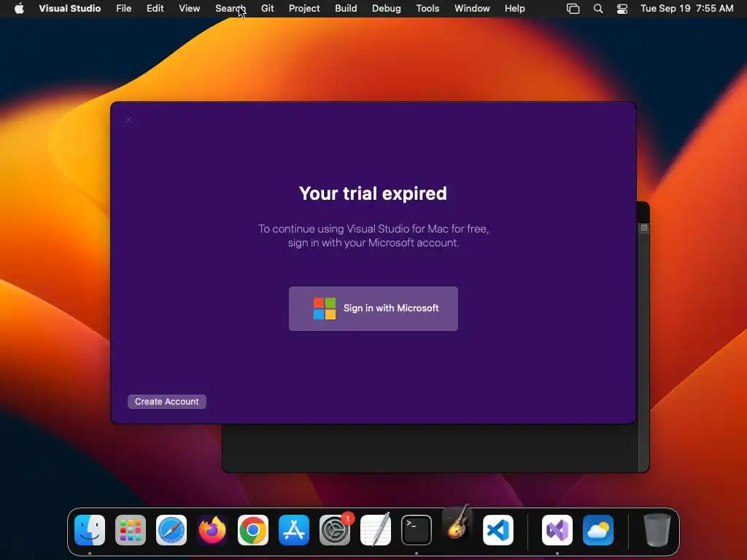
Task: Open the Search menu
Action: (230, 9)
